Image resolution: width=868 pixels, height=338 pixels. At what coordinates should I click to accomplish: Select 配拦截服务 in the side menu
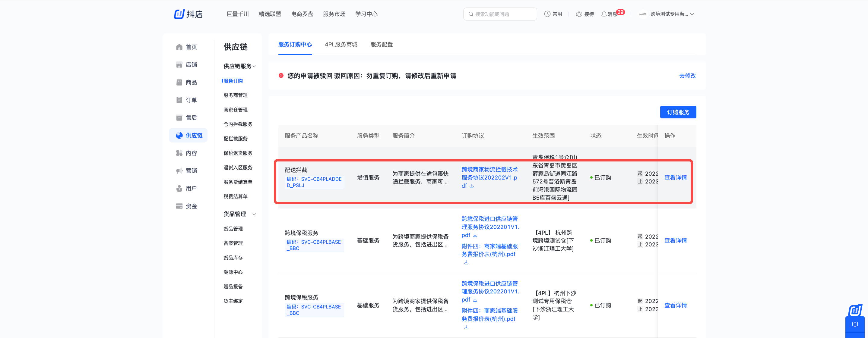coord(235,139)
